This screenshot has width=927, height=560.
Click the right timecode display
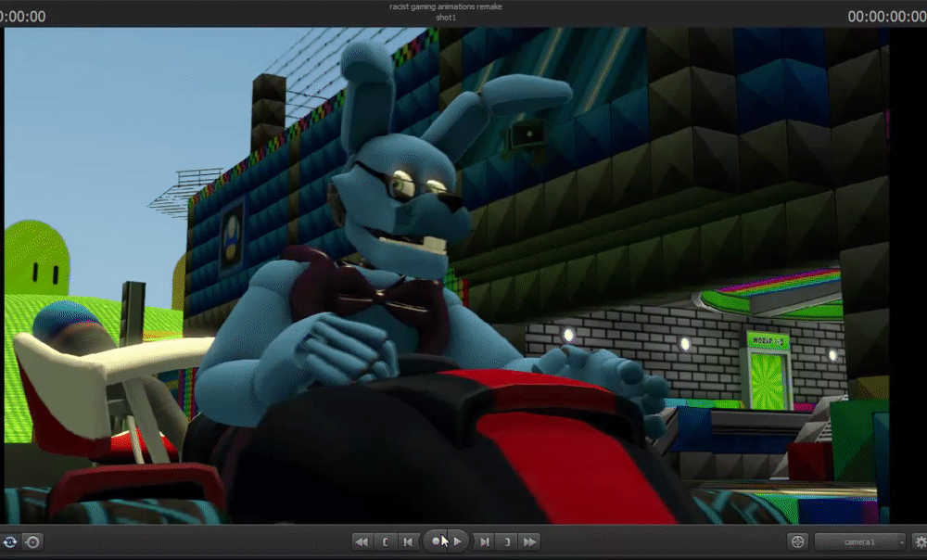887,17
